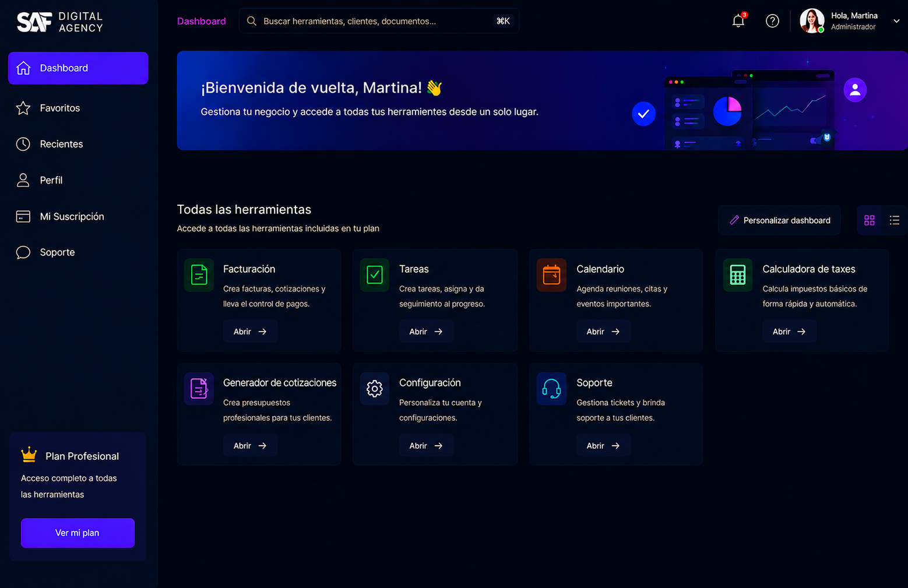908x588 pixels.
Task: Click the Calendario calendar icon
Action: pyautogui.click(x=551, y=274)
